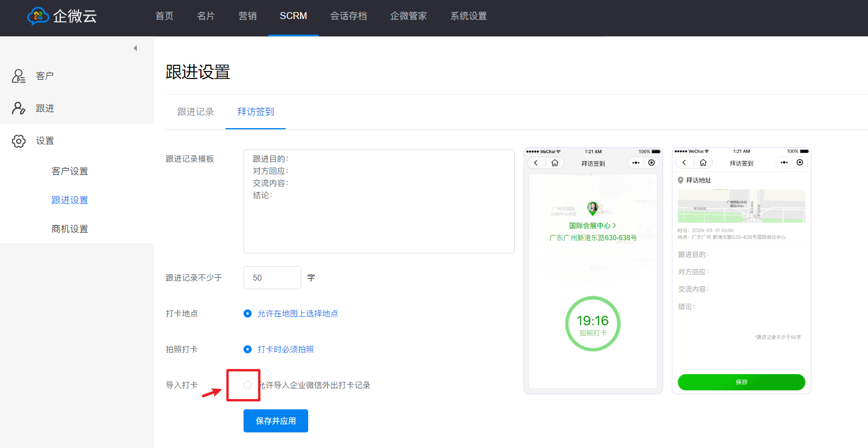Click the 企微云 logo icon

tap(38, 16)
